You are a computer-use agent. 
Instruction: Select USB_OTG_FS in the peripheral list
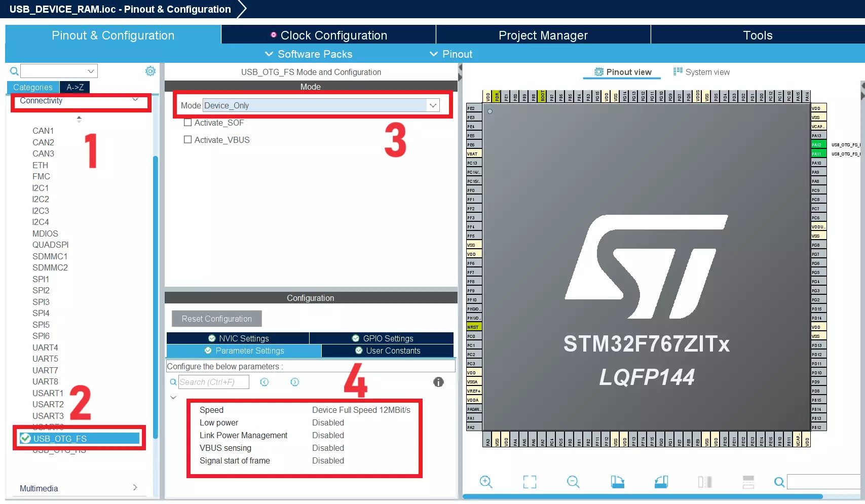click(79, 439)
